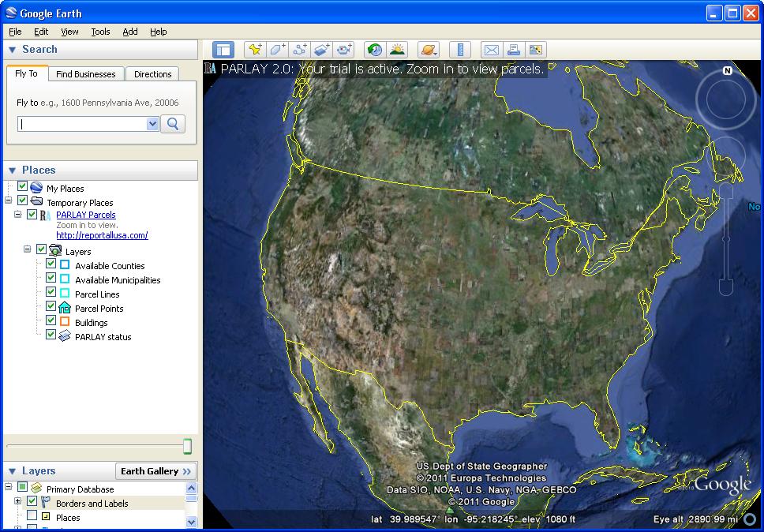The height and width of the screenshot is (532, 764).
Task: Click the Primary Database icon
Action: coord(36,488)
